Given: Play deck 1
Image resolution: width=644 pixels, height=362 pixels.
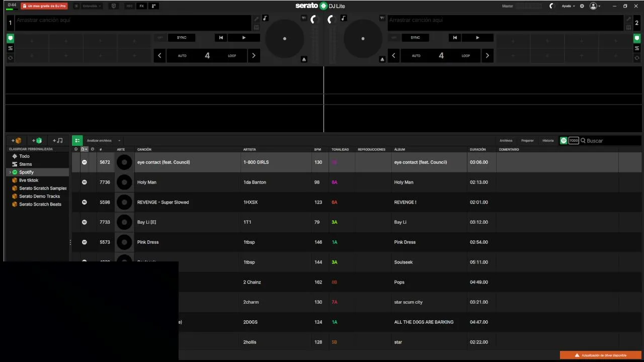Looking at the screenshot, I should [244, 38].
